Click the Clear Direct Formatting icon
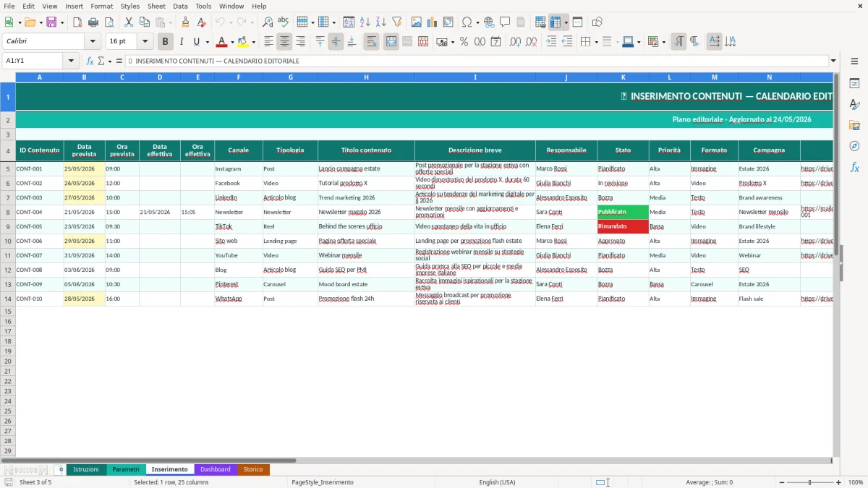The image size is (868, 488). pos(202,22)
